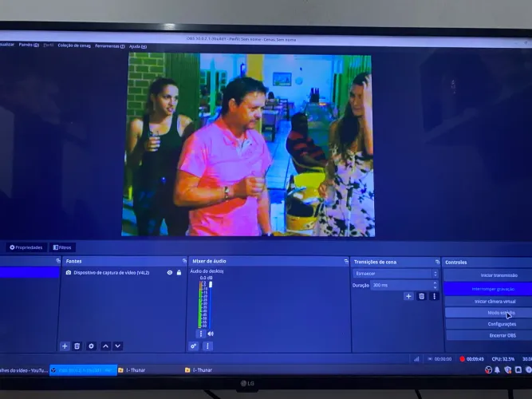Open the Painéis menu
Viewport: 532px width, 399px height.
pos(29,45)
